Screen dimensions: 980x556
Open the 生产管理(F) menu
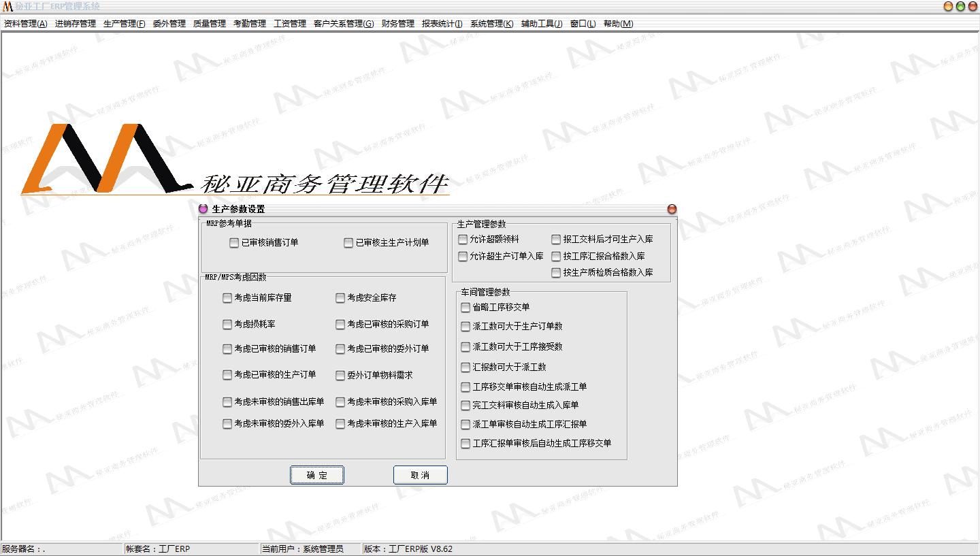[x=125, y=24]
